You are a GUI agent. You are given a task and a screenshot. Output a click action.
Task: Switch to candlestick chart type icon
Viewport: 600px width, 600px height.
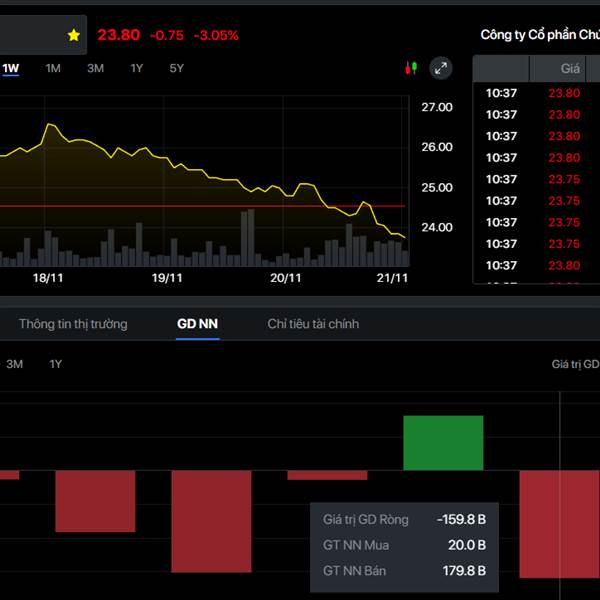point(410,68)
